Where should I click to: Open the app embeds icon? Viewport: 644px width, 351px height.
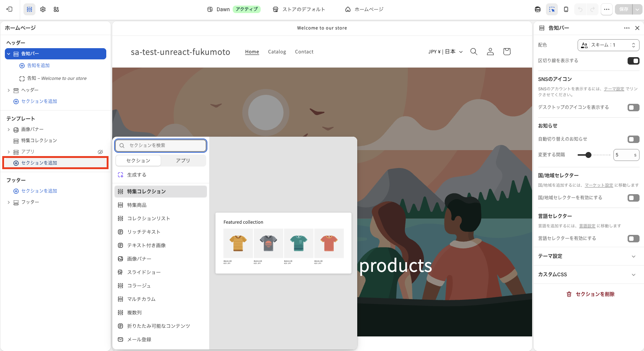(56, 9)
